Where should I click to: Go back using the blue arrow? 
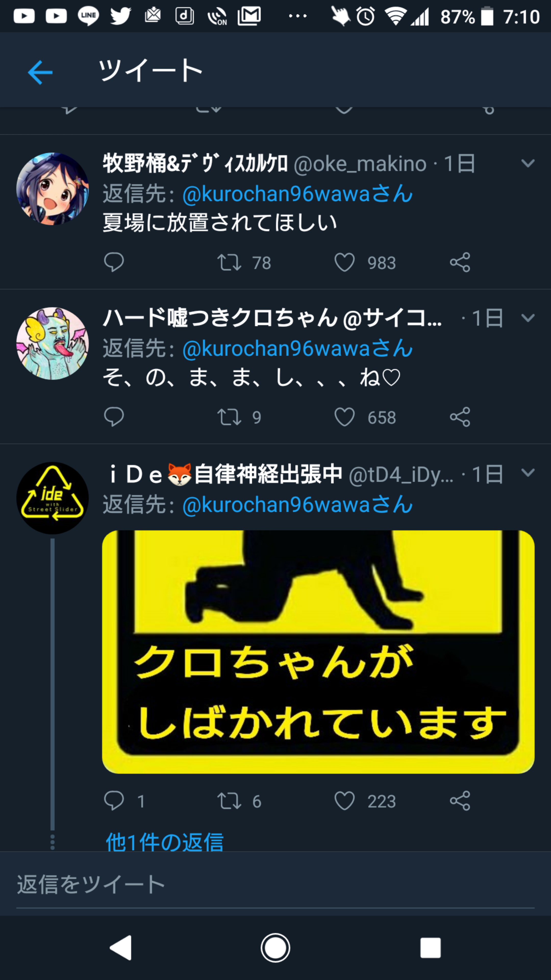pyautogui.click(x=40, y=72)
